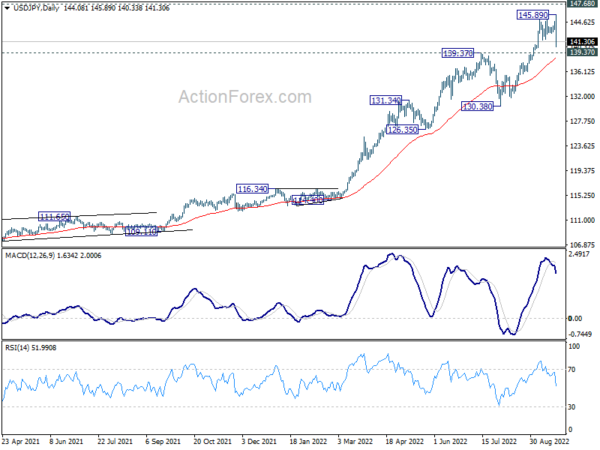Select the 139.370 level tag on price axis
The height and width of the screenshot is (450, 600).
point(581,52)
